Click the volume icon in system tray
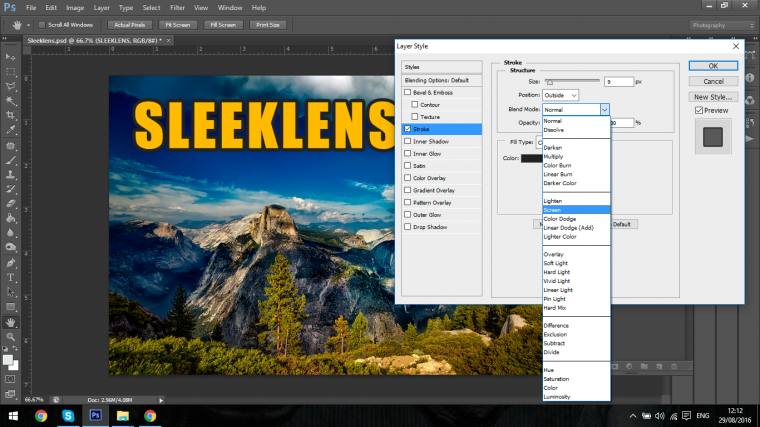The width and height of the screenshot is (760, 427). 660,416
